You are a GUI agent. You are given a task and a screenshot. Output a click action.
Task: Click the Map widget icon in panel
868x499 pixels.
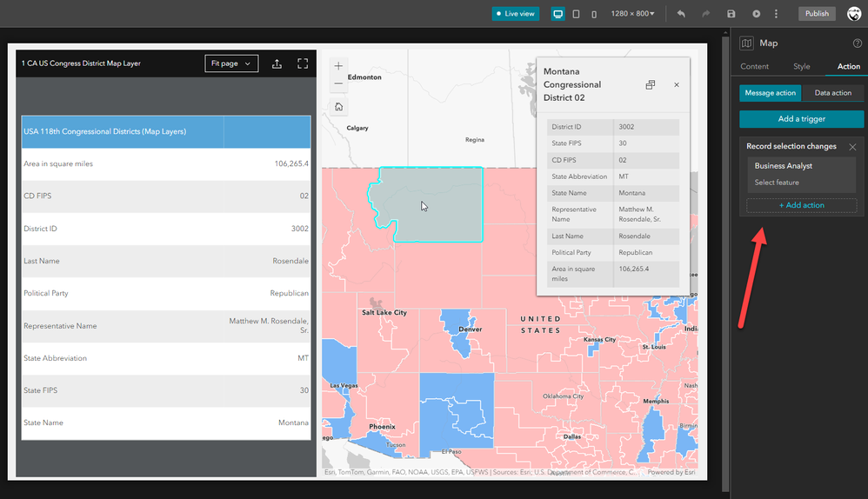pos(747,43)
